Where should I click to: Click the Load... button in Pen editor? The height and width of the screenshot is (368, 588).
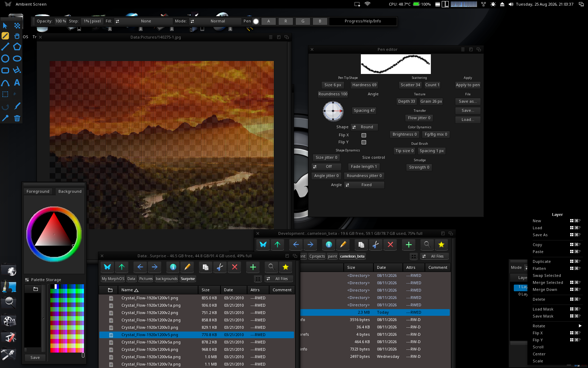pos(468,120)
